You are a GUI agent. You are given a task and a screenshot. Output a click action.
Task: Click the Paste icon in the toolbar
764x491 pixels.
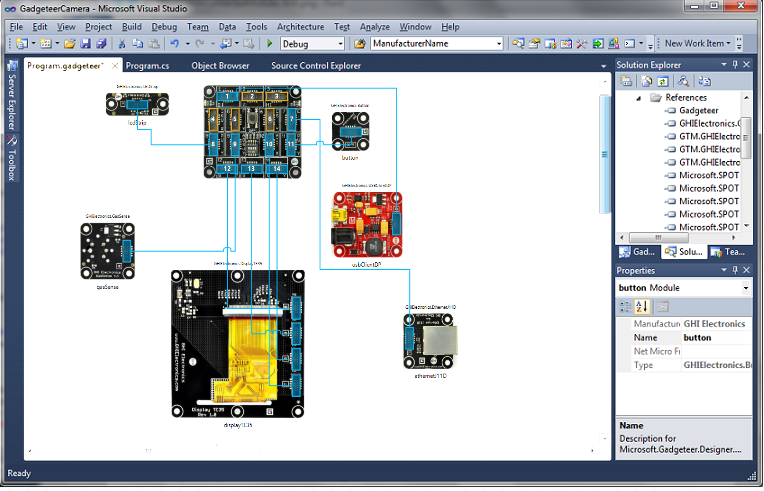[154, 44]
